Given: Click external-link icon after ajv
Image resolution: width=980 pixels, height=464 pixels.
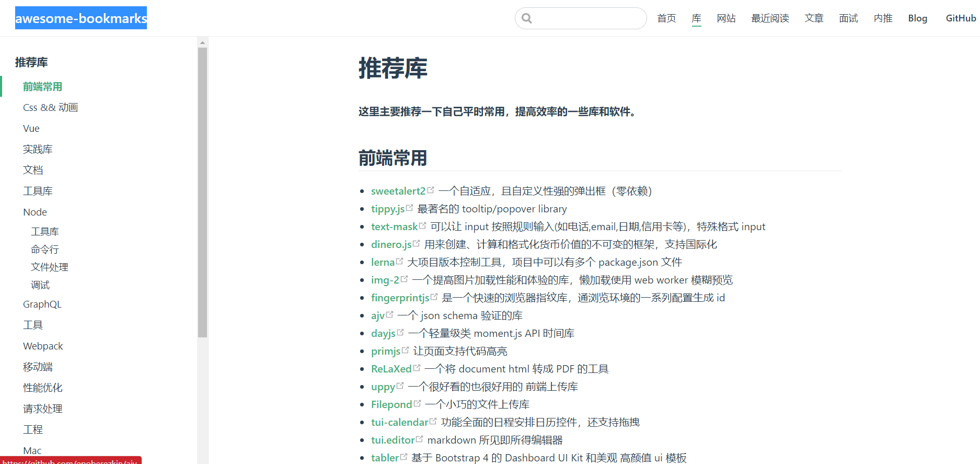Looking at the screenshot, I should [x=389, y=314].
